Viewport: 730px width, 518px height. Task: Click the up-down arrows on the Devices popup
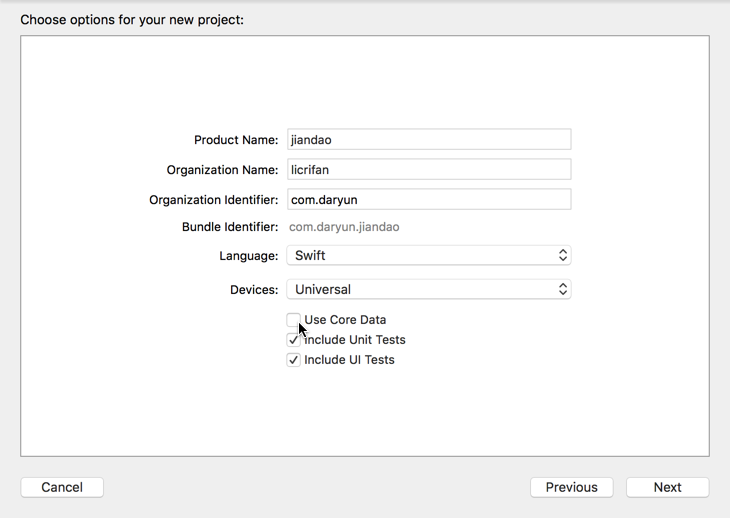563,289
